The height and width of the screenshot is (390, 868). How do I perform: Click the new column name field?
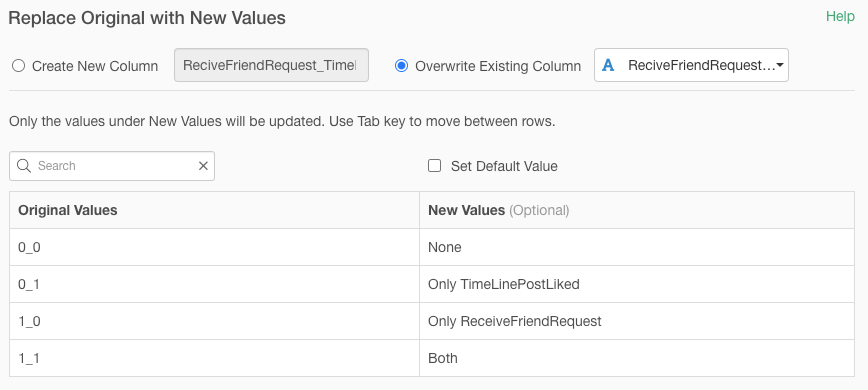click(x=271, y=65)
